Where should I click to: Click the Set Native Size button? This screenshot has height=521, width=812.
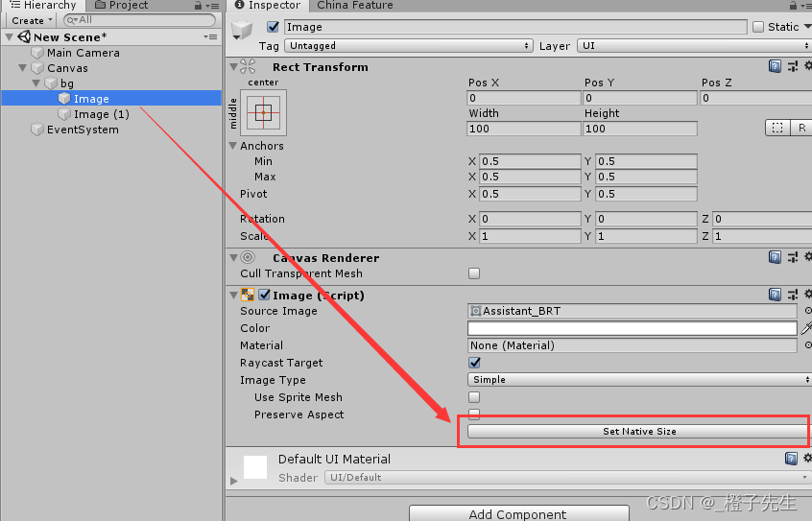point(639,431)
